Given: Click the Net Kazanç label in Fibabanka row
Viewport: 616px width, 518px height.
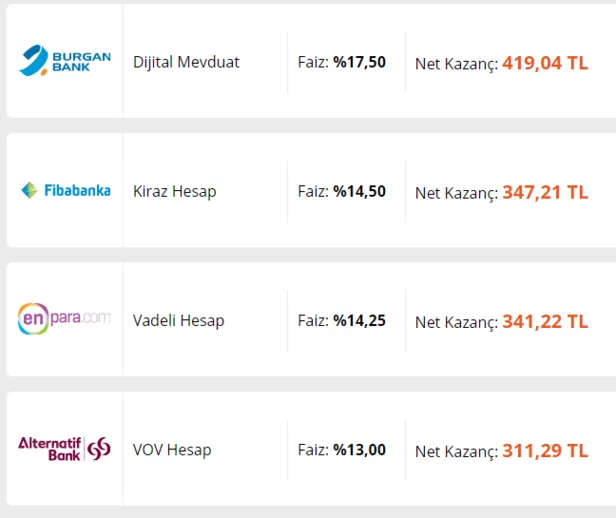Looking at the screenshot, I should [x=456, y=193].
